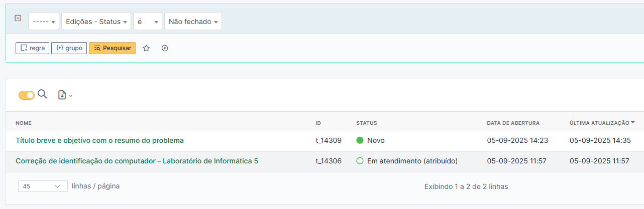644x209 pixels.
Task: Open the 'Edições - Status' field dropdown
Action: (x=96, y=22)
